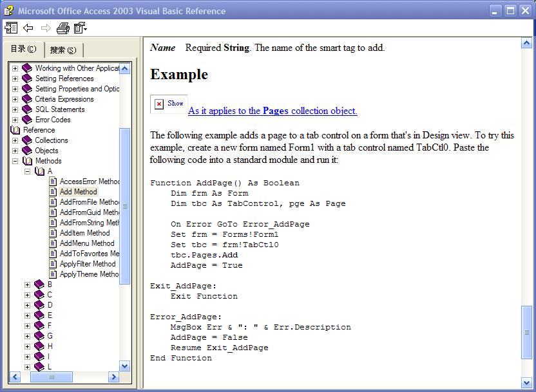Open the AddFromGuid Method topic
536x392 pixels.
coord(89,212)
